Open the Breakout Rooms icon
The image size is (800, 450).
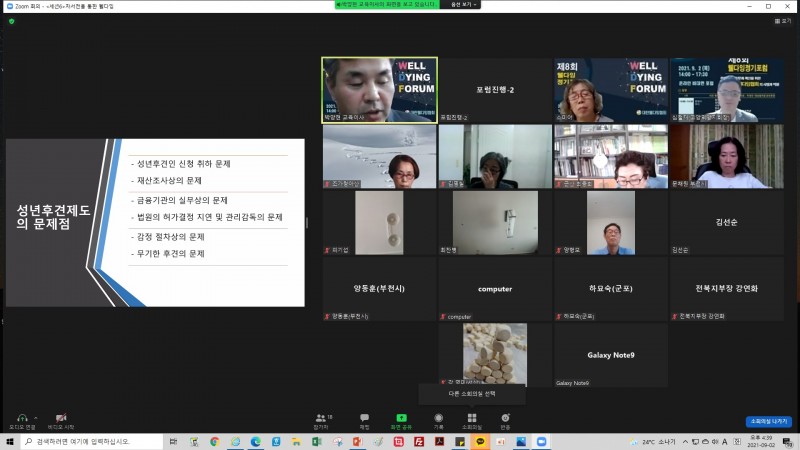click(471, 420)
